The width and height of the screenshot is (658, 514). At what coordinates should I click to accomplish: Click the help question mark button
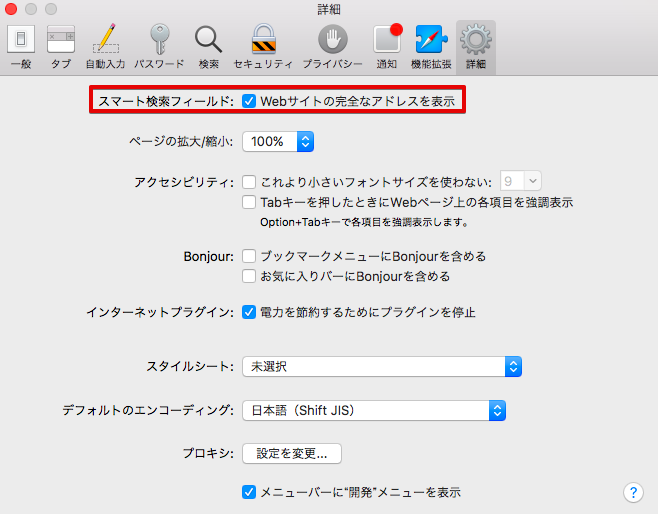click(633, 492)
